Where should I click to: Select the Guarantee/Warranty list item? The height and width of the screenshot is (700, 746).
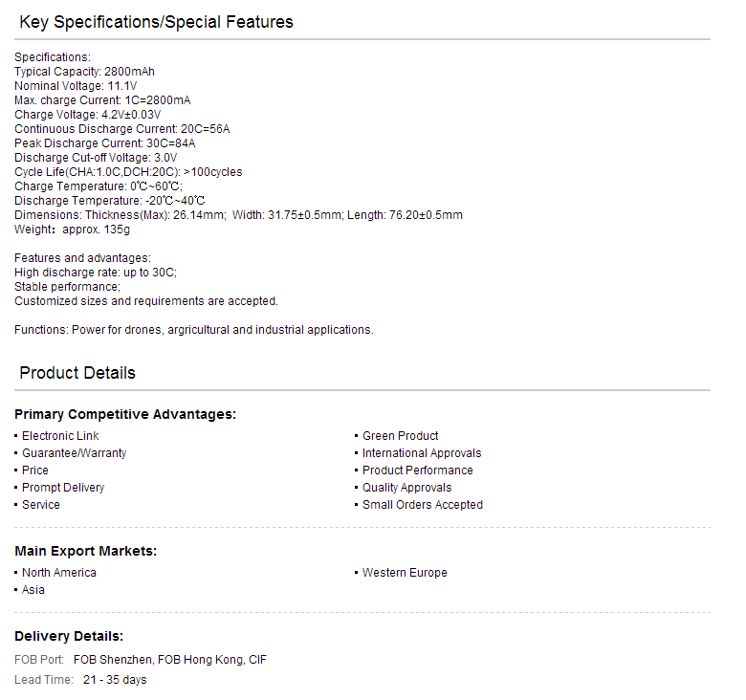pyautogui.click(x=75, y=453)
